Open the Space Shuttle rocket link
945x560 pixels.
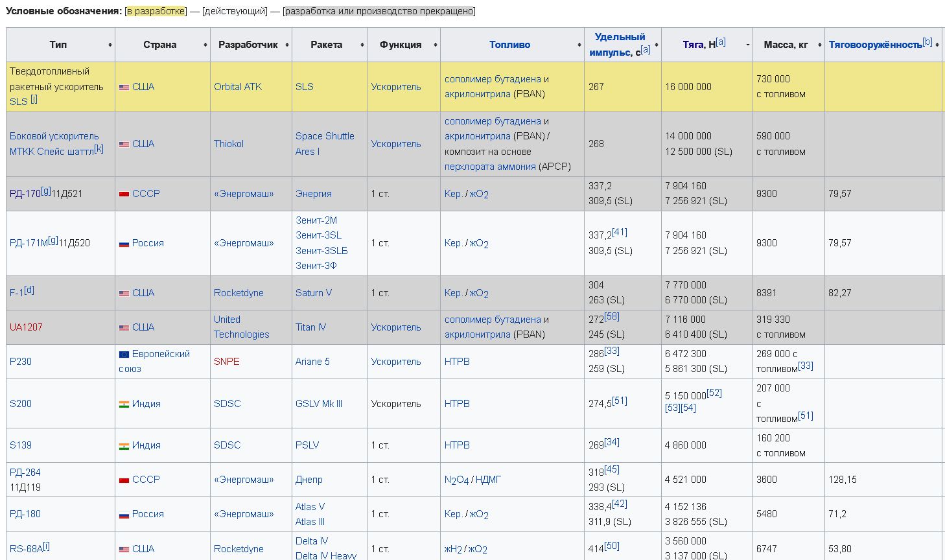pos(325,136)
